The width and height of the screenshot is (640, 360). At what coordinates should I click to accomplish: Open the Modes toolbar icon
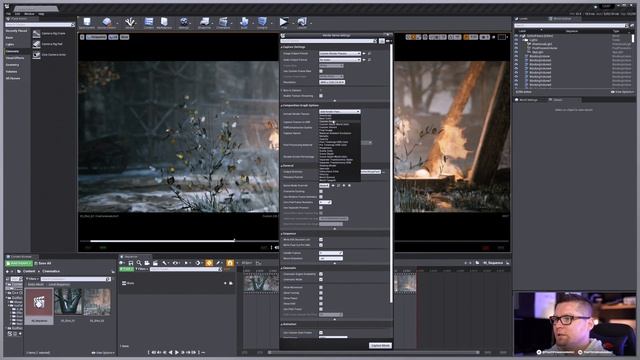click(x=130, y=22)
